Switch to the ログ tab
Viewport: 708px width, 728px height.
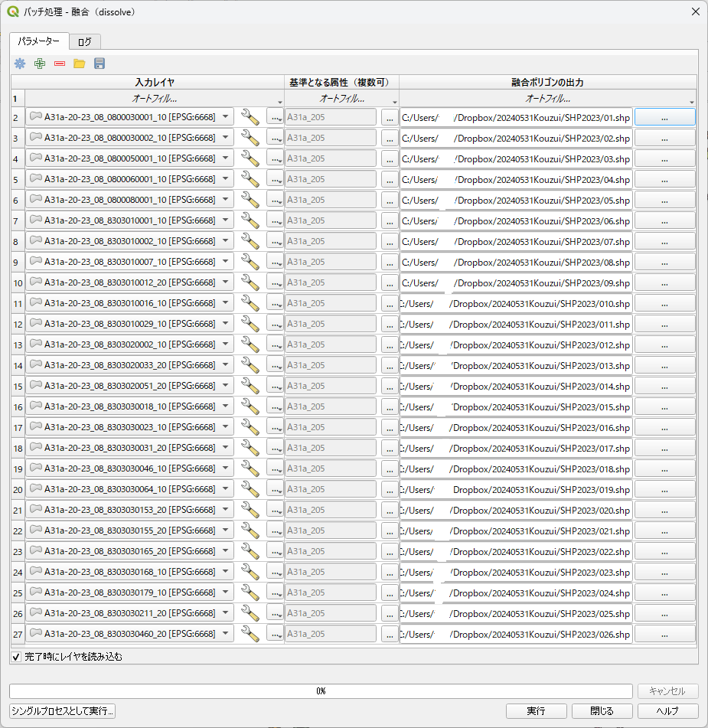(x=84, y=42)
